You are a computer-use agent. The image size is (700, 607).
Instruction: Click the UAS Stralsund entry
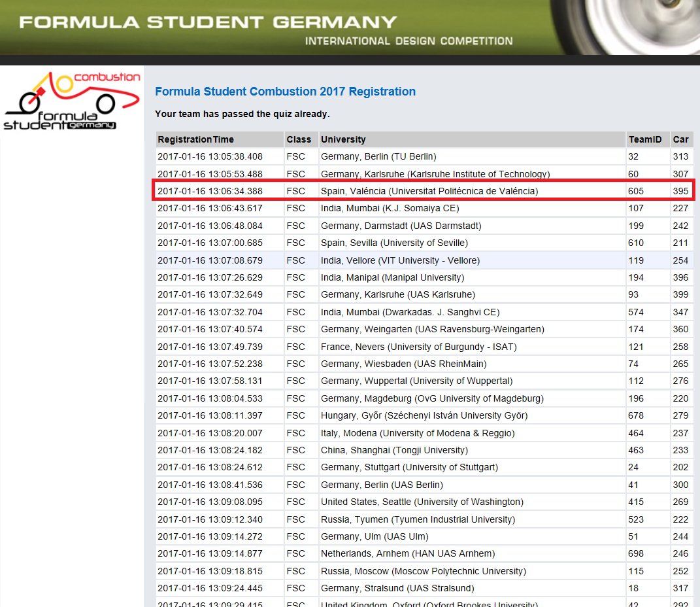click(x=397, y=588)
